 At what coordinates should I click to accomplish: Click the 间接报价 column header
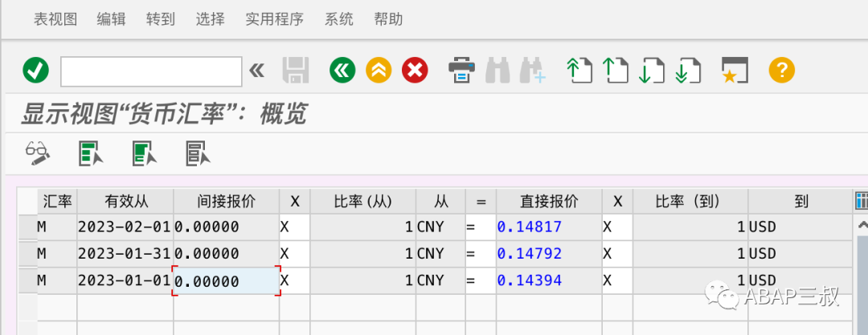pos(226,201)
